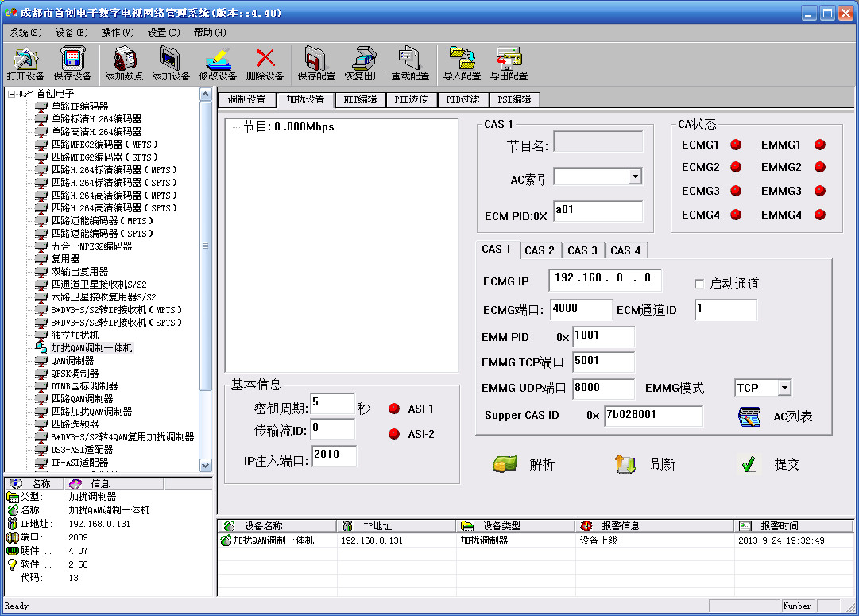Image resolution: width=859 pixels, height=616 pixels.
Task: Click the 打开设备 toolbar icon
Action: pyautogui.click(x=25, y=58)
